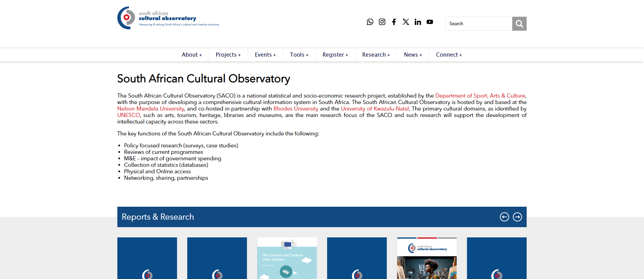This screenshot has height=279, width=644.
Task: Go to previous Reports & Research slide
Action: point(504,217)
